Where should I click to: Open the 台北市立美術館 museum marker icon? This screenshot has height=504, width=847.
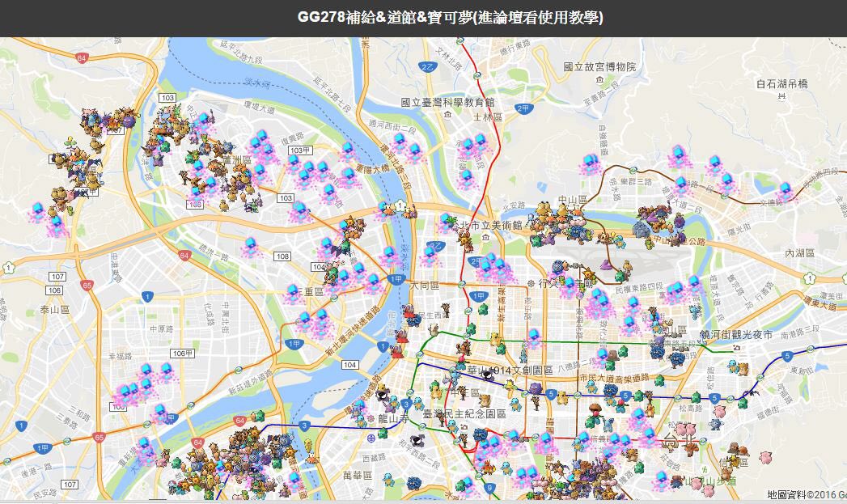(x=485, y=237)
